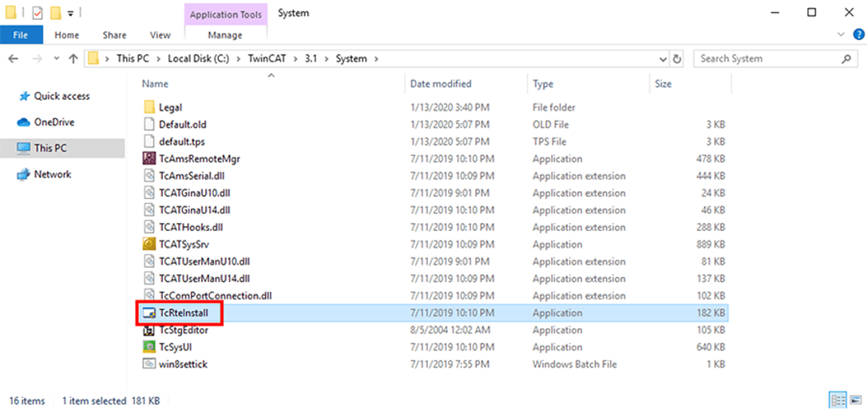Click Properties icon in quick access toolbar
The height and width of the screenshot is (414, 868).
coord(38,13)
